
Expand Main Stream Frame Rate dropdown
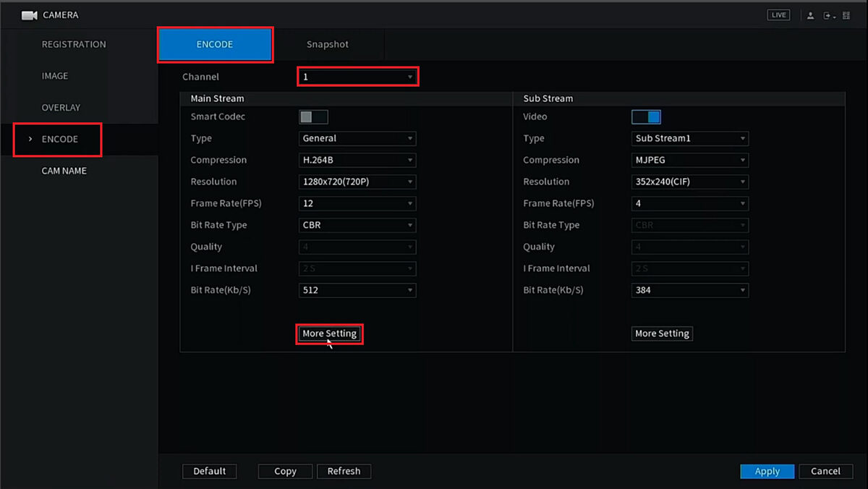pyautogui.click(x=357, y=203)
